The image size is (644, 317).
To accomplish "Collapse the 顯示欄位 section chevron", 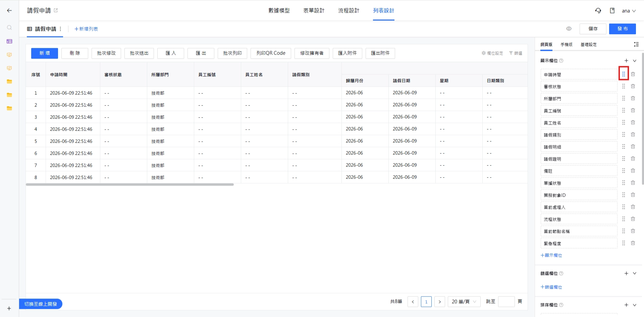I will [x=635, y=61].
